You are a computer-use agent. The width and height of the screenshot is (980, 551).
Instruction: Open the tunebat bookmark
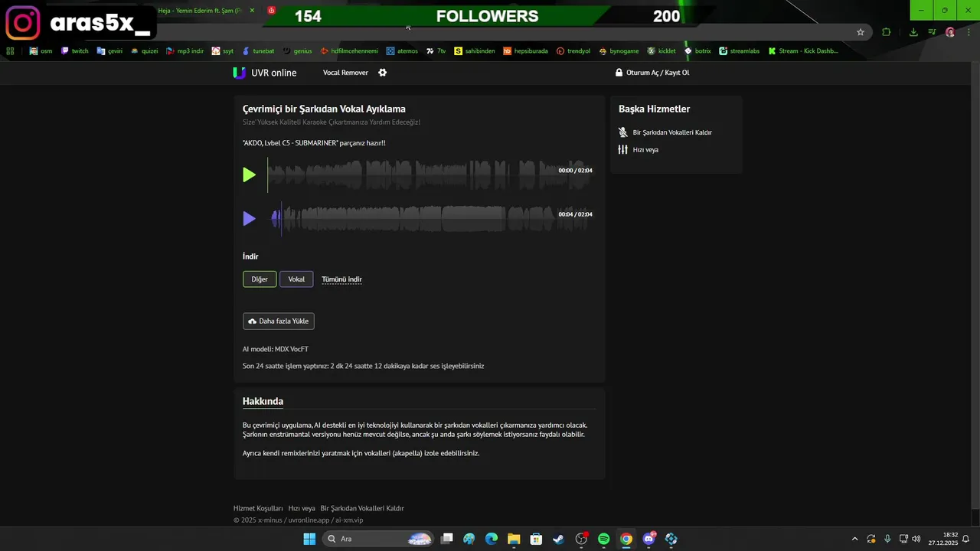click(x=258, y=51)
